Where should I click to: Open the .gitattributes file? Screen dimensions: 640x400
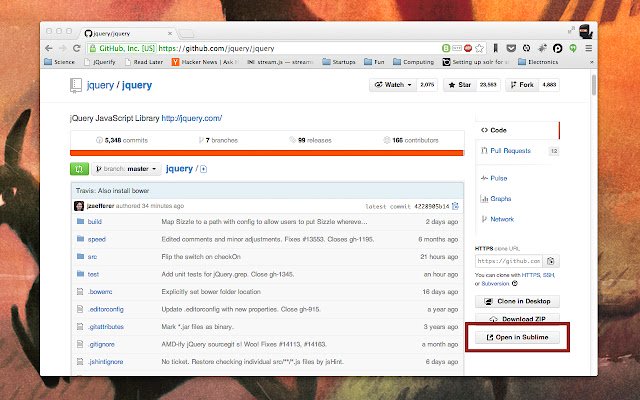point(106,327)
